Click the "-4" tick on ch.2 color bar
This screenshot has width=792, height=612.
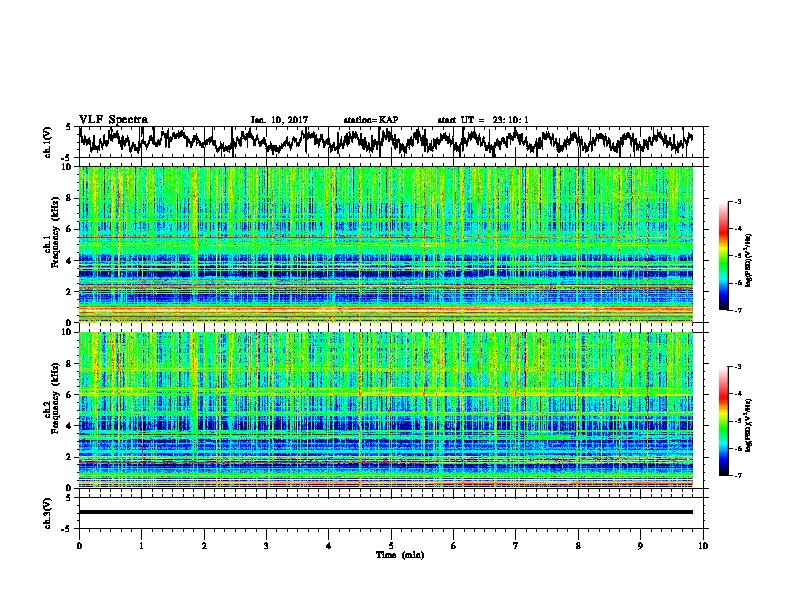pyautogui.click(x=738, y=394)
